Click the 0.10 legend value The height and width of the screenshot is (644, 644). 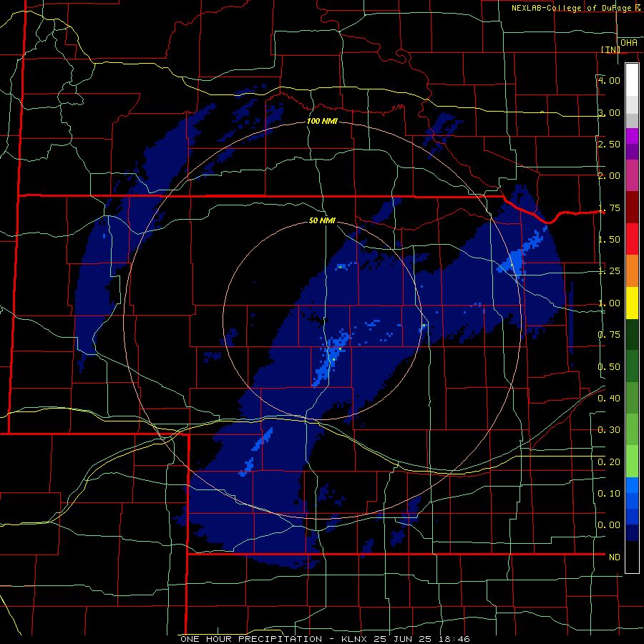(609, 494)
